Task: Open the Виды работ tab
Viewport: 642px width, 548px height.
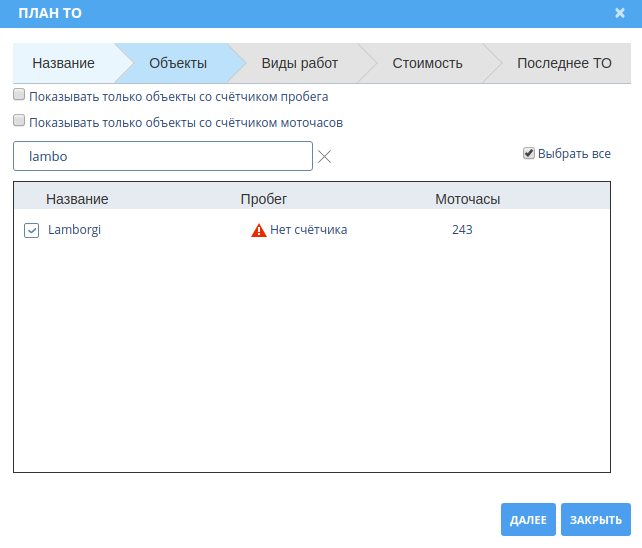Action: (x=300, y=63)
